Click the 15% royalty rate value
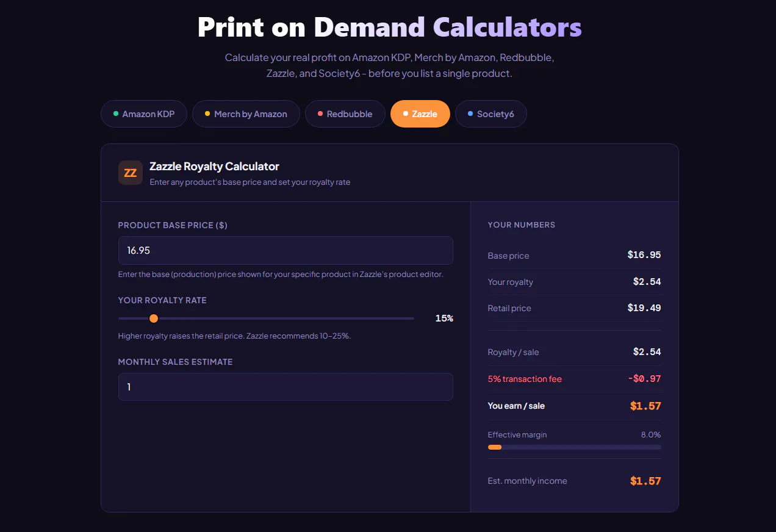776x532 pixels. pos(444,318)
